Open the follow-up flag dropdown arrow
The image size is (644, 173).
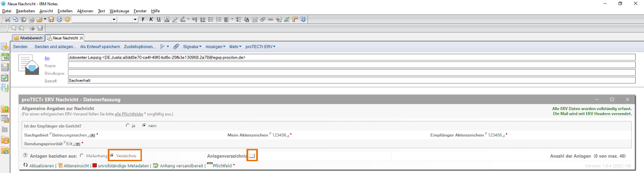(x=168, y=46)
